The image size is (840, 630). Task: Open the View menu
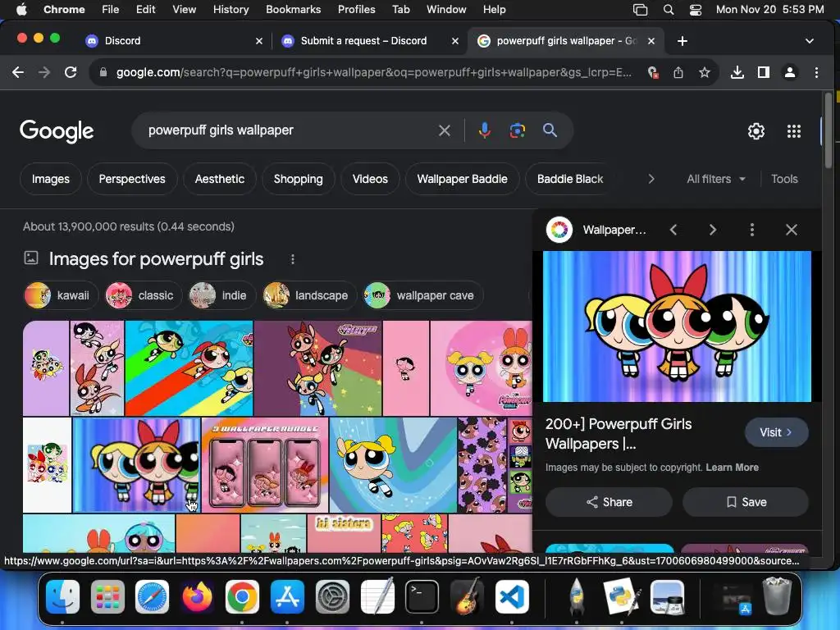click(x=184, y=9)
